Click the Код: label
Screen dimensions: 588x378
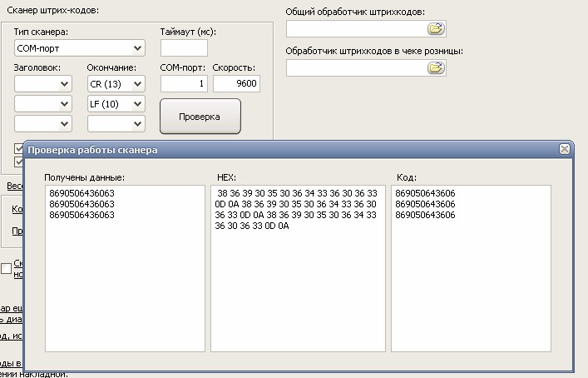point(407,177)
